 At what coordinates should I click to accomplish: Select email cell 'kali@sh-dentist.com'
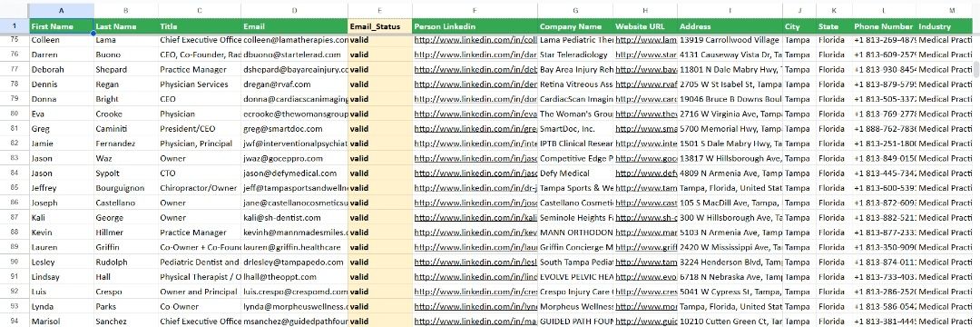coord(294,218)
